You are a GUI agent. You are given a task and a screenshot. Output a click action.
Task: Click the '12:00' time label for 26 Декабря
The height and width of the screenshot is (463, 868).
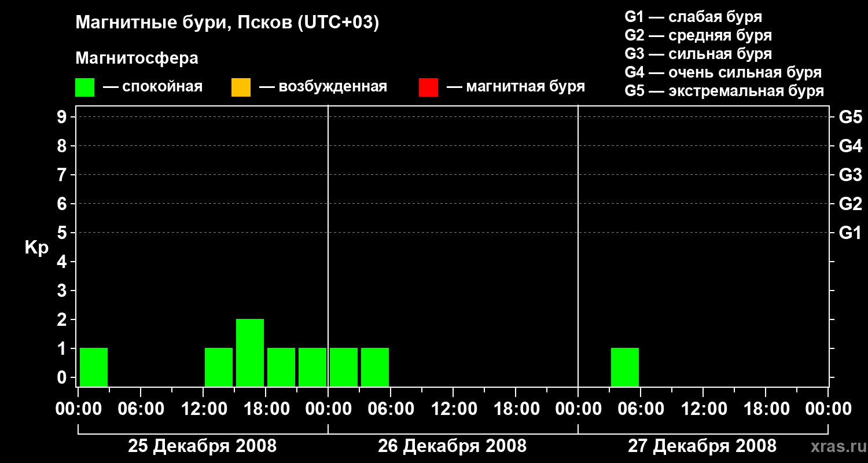(x=453, y=409)
